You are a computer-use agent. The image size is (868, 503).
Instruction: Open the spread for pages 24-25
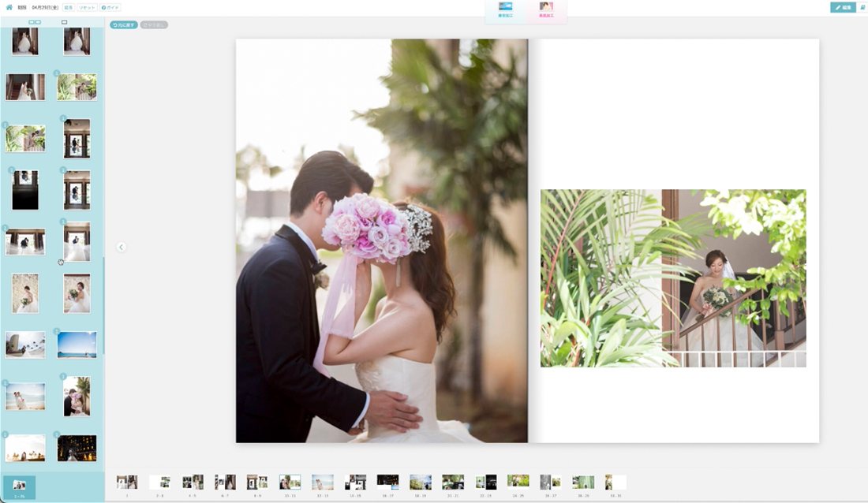pos(518,482)
